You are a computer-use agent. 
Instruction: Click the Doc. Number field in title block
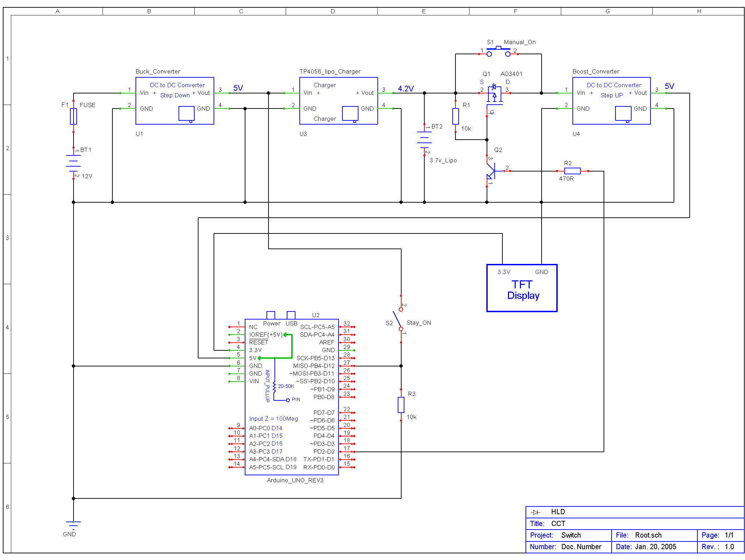581,547
